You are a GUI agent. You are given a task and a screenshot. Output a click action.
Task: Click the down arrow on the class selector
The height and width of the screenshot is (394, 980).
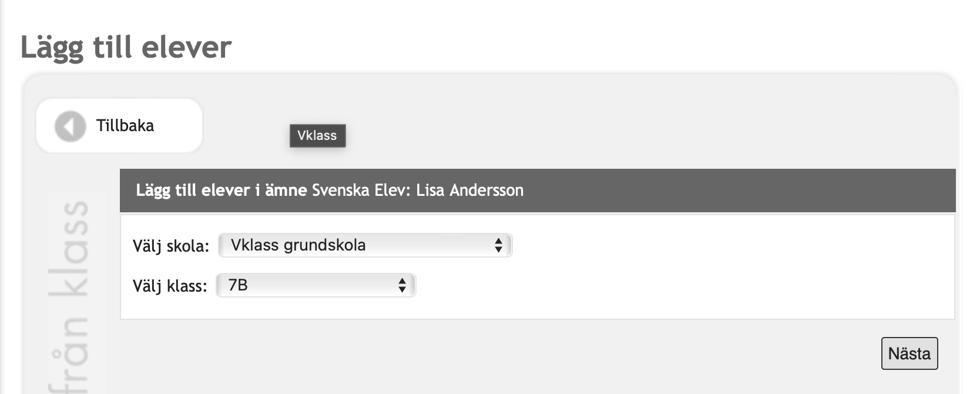(x=402, y=289)
